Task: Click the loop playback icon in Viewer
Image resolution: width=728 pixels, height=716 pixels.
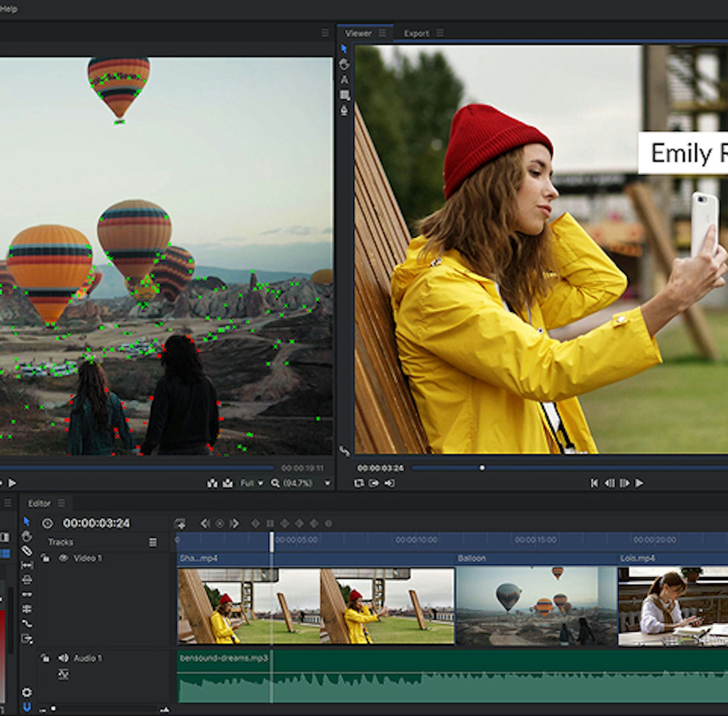Action: [358, 483]
